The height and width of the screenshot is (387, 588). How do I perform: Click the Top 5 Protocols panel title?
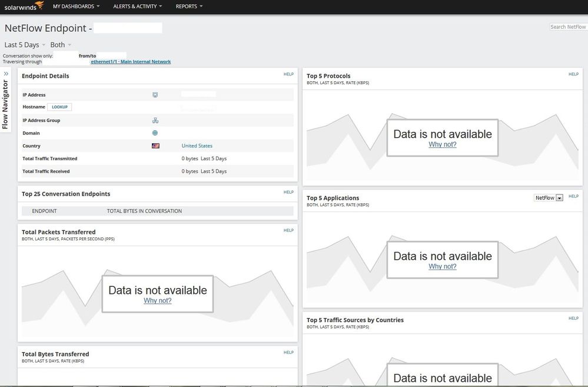[x=328, y=76]
